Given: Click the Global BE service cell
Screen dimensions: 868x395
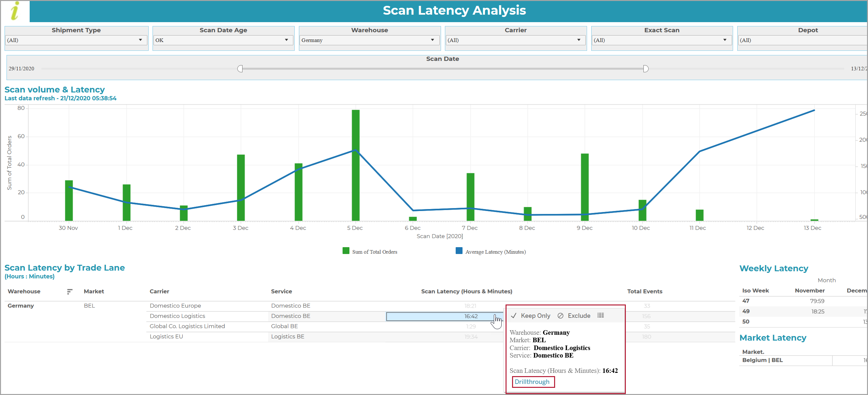Looking at the screenshot, I should (285, 326).
